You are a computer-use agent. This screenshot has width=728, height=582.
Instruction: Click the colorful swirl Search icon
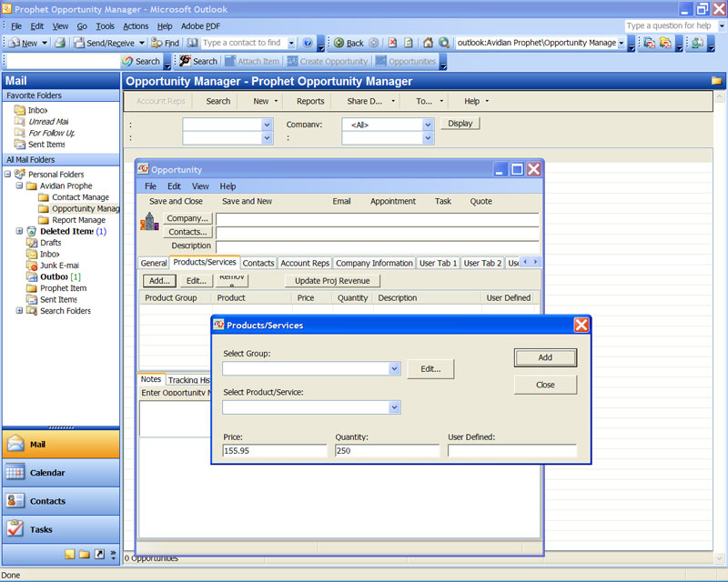pyautogui.click(x=127, y=61)
